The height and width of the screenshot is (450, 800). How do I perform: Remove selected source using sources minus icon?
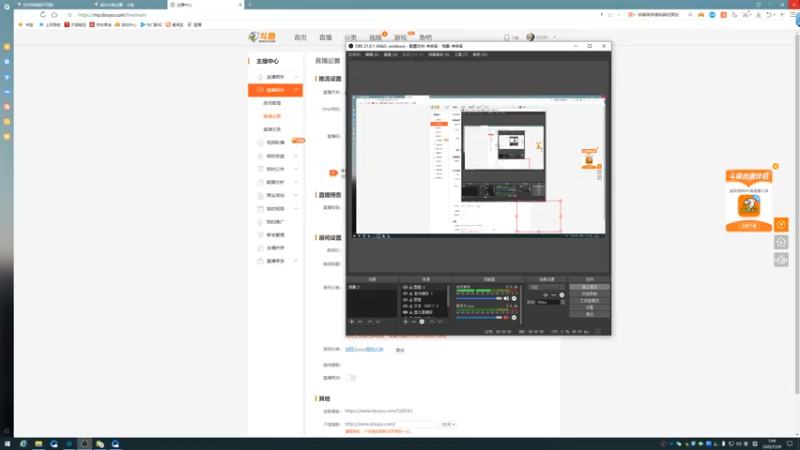tap(414, 322)
